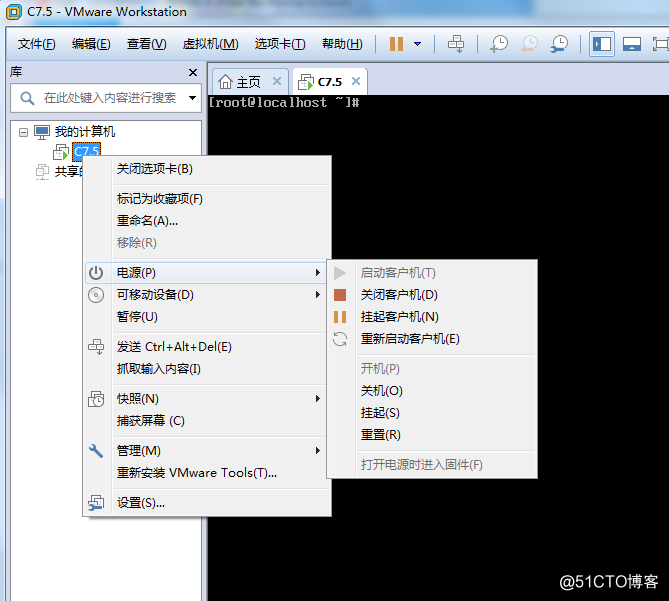Click the take snapshot toolbar icon
The image size is (669, 601).
tap(499, 44)
